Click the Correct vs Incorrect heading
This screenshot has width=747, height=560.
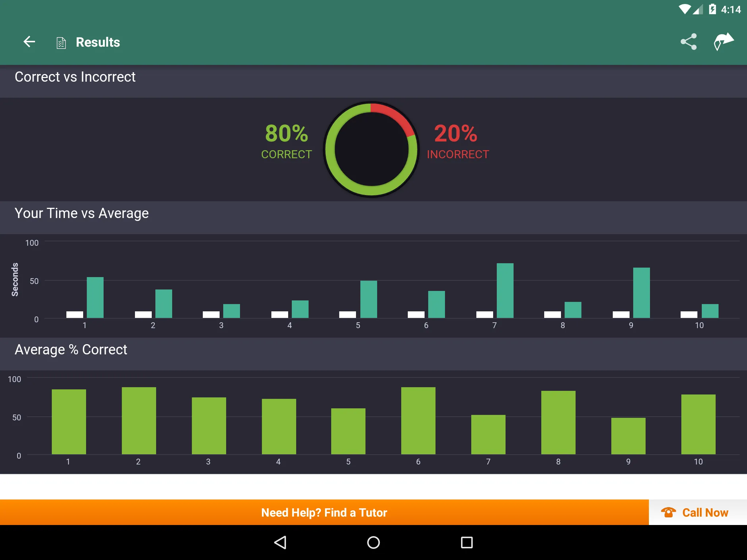[75, 77]
